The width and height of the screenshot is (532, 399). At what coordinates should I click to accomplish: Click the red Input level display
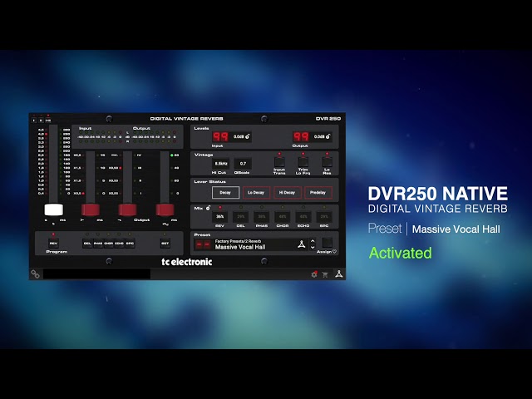(x=220, y=136)
